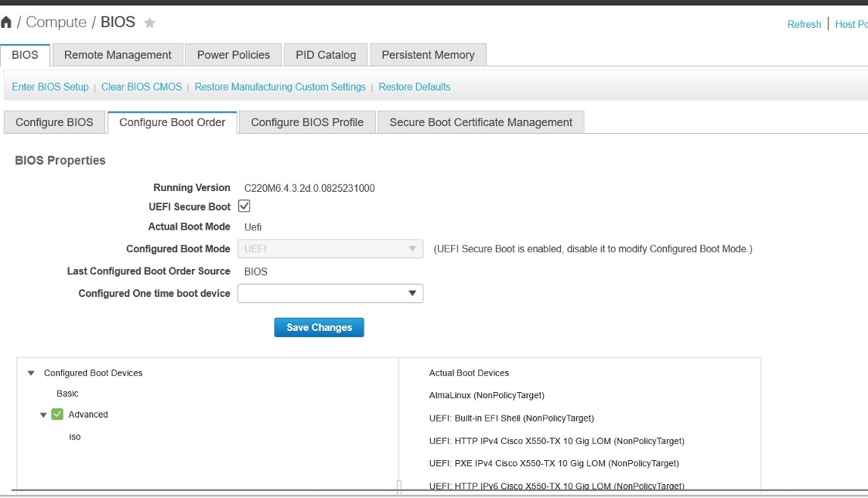This screenshot has width=868, height=498.
Task: Click Restore Defaults
Action: [x=414, y=87]
